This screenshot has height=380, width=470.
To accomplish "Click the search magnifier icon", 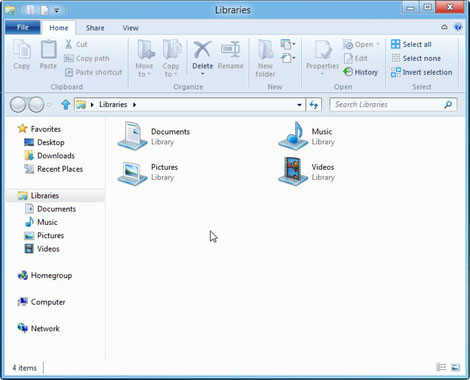I will (448, 105).
